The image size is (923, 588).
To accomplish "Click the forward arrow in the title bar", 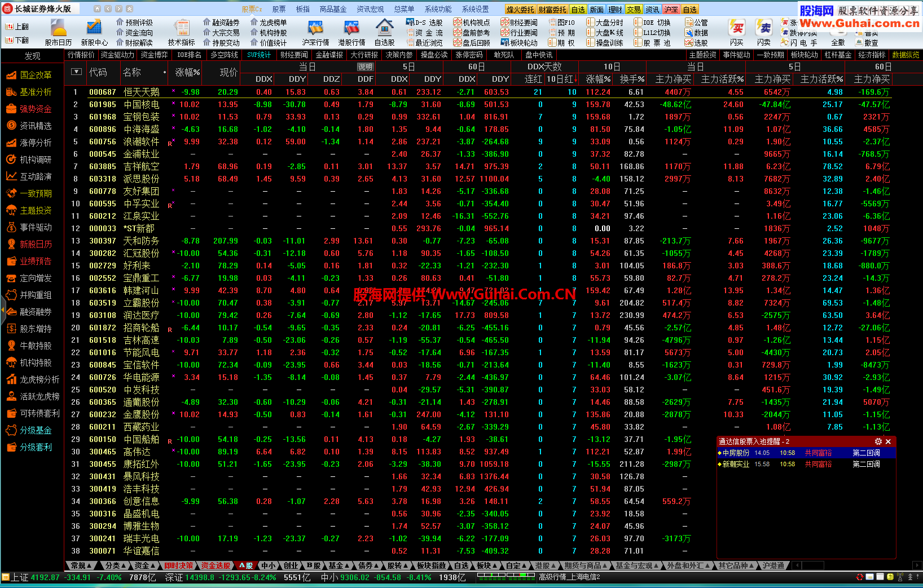I will tap(118, 9).
